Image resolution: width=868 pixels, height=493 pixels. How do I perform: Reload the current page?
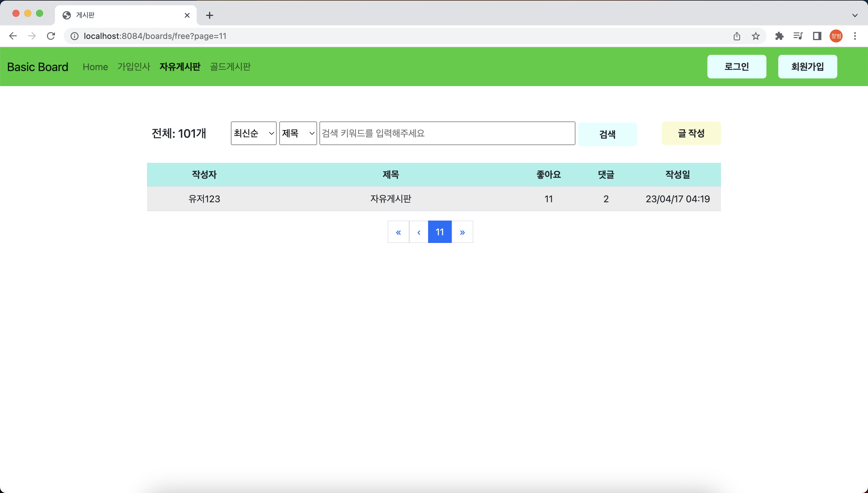[x=51, y=36]
